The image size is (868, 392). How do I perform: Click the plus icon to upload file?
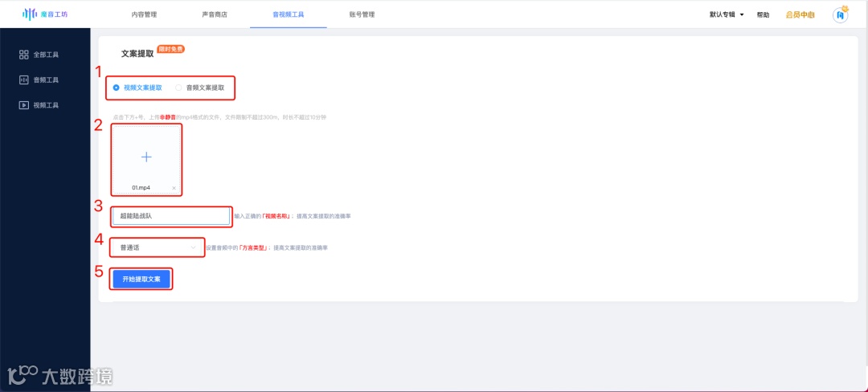pyautogui.click(x=146, y=157)
